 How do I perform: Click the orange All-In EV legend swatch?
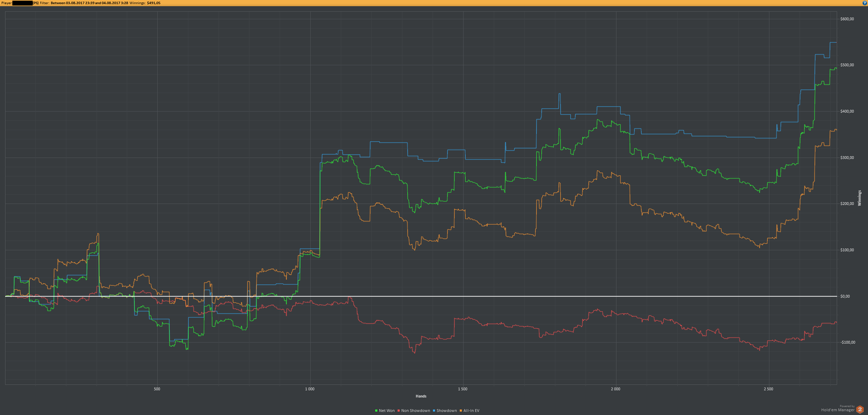tap(461, 411)
